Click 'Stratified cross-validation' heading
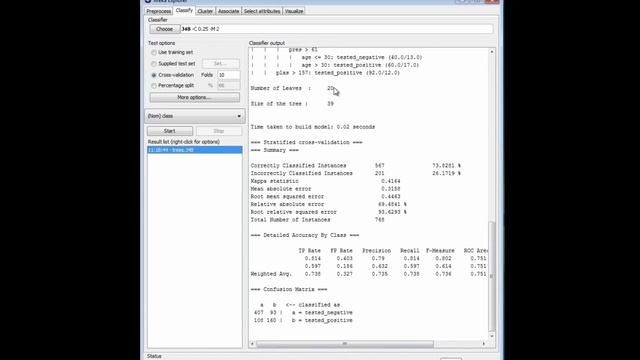640x360 pixels. (307, 142)
